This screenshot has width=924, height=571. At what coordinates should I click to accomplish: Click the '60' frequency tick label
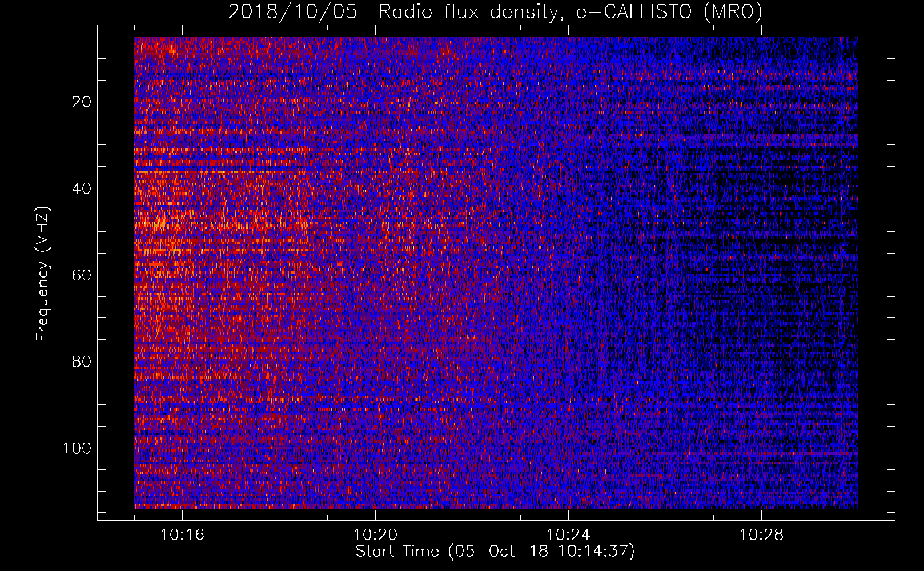(x=82, y=275)
